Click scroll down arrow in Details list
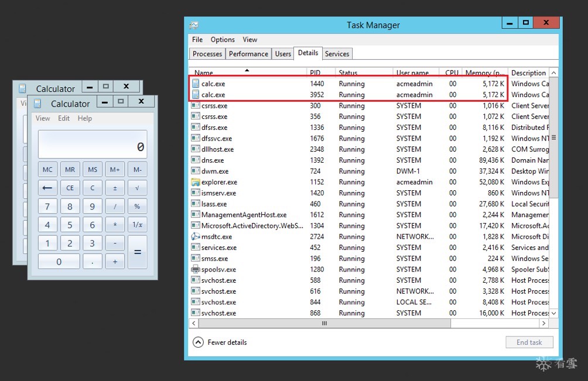The image size is (588, 381). (x=553, y=313)
